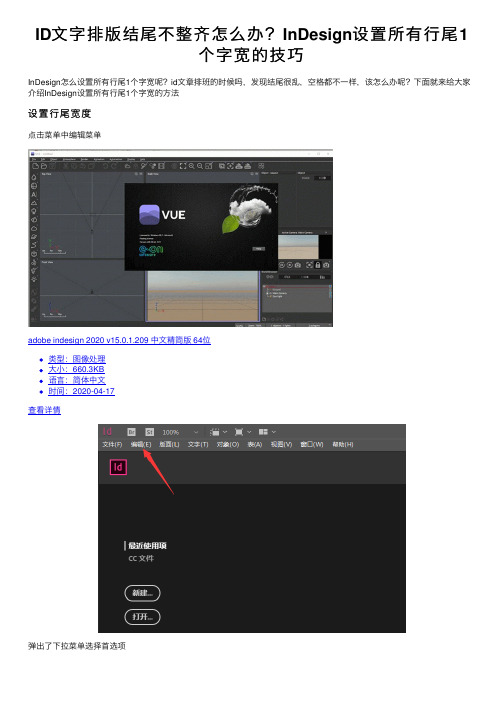Click the 弹出了下拉菜单选择首选项 text

[x=77, y=646]
